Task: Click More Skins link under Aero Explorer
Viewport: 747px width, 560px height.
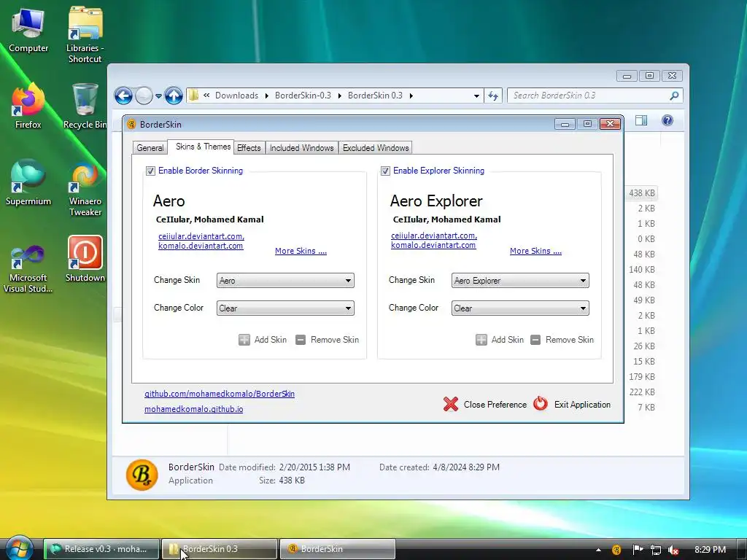Action: (x=535, y=251)
